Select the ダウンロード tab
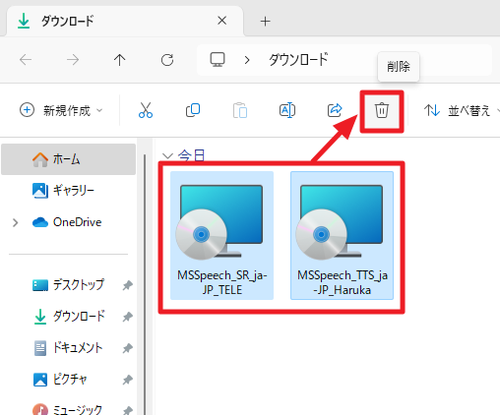 [125, 21]
